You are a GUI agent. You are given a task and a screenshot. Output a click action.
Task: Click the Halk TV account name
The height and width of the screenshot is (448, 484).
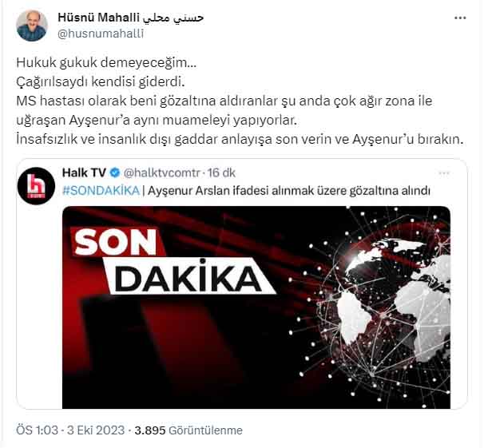(84, 172)
